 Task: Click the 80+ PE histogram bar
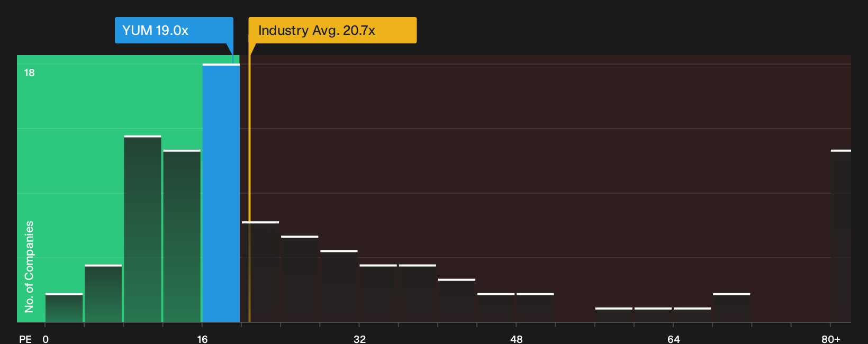pyautogui.click(x=841, y=236)
